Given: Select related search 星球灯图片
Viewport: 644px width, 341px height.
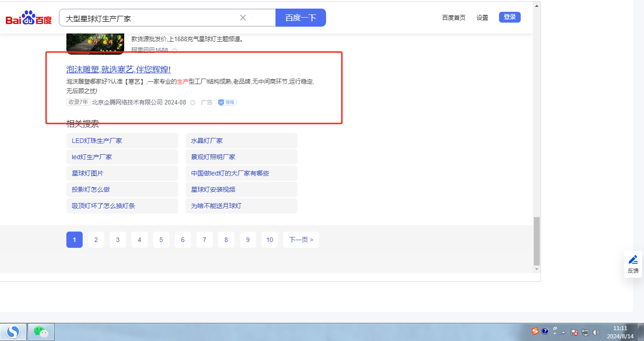Looking at the screenshot, I should click(122, 173).
